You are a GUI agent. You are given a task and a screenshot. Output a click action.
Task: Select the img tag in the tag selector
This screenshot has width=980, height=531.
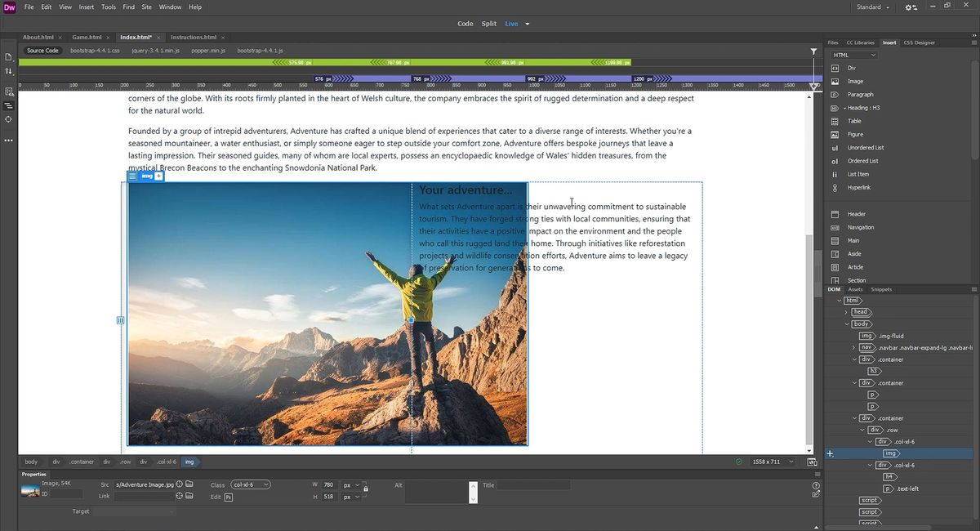click(189, 462)
